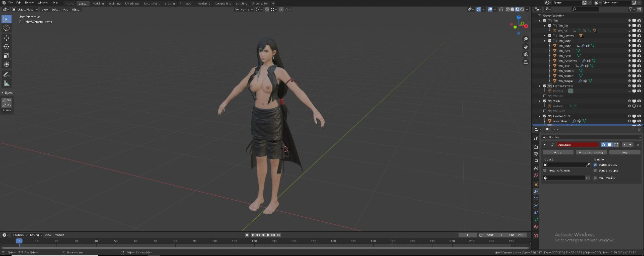The image size is (644, 256).
Task: Remove the Armature modifier with X
Action: tap(638, 144)
